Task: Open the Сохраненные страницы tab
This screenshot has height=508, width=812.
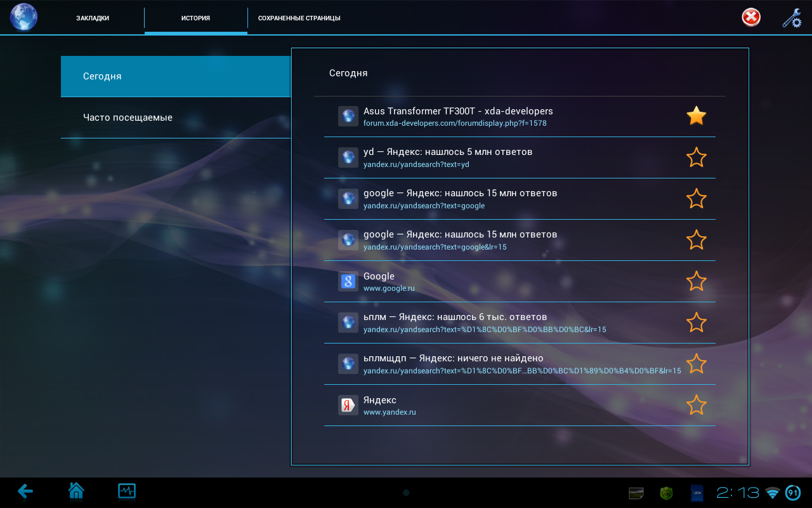Action: coord(299,18)
